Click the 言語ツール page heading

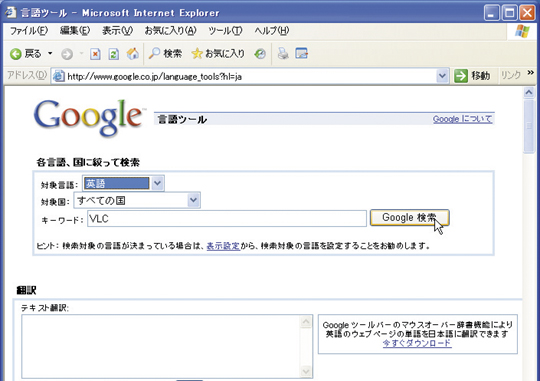pos(182,120)
